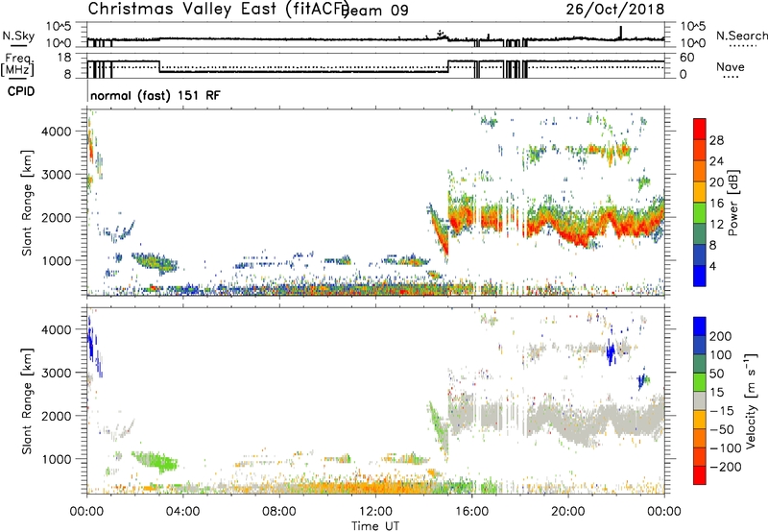Click the gray segment of the velocity colorbar

click(700, 401)
